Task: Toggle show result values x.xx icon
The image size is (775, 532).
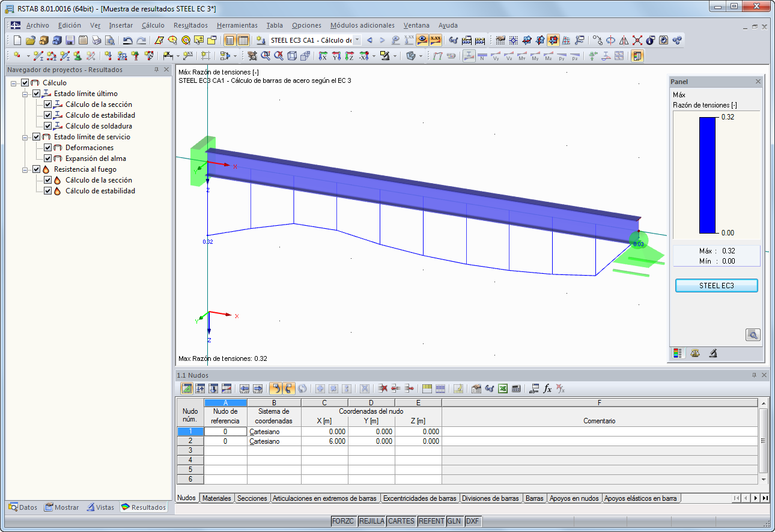Action: (x=435, y=40)
